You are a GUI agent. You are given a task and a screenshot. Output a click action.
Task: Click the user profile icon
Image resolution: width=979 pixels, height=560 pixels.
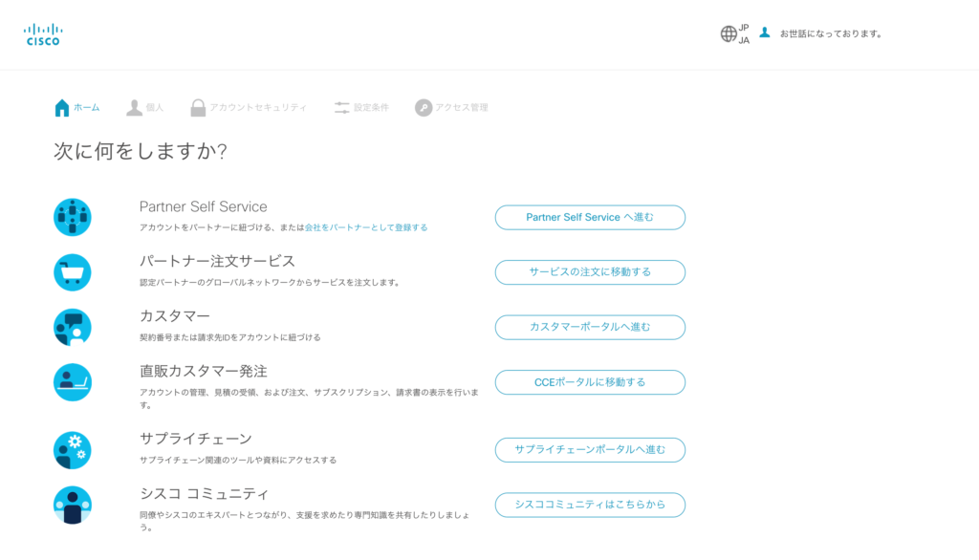(764, 32)
